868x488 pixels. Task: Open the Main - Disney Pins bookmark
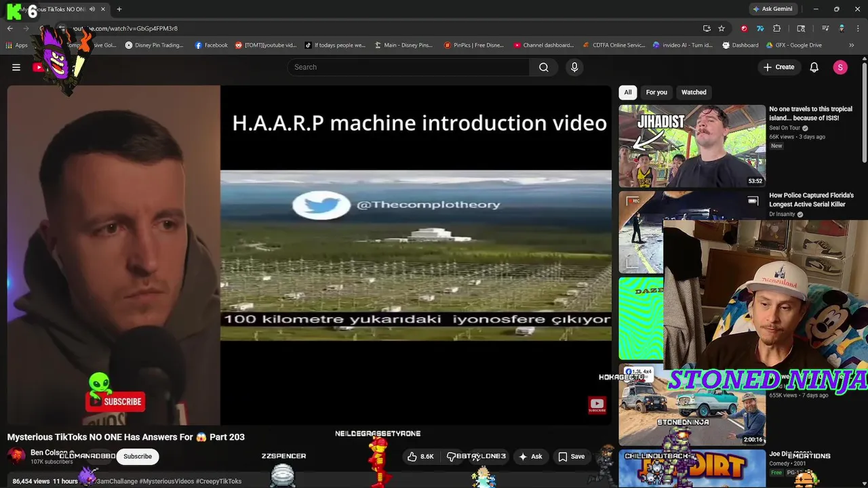[x=403, y=45]
